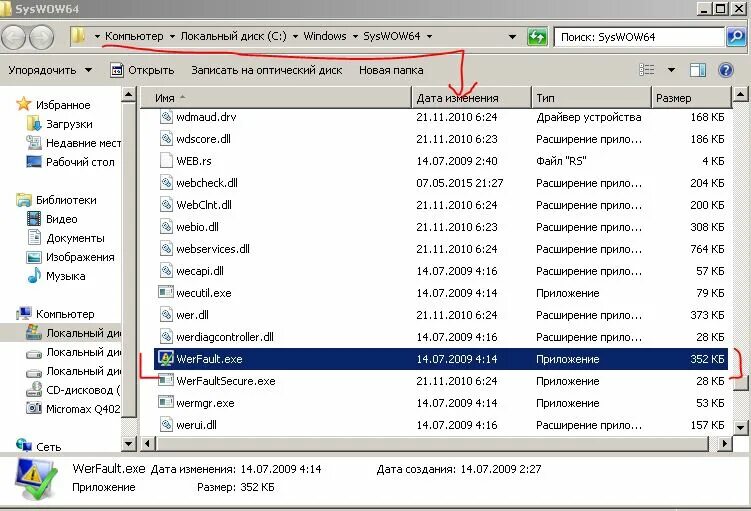Toggle the preview pane icon

[x=698, y=70]
